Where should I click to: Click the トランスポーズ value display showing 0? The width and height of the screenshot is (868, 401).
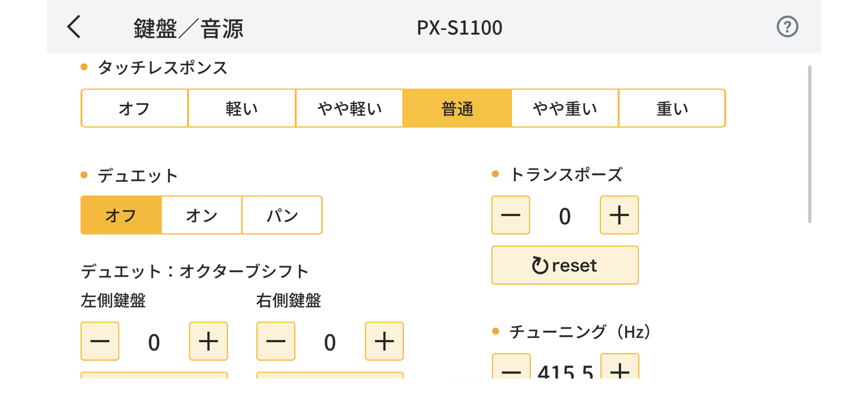[x=564, y=215]
